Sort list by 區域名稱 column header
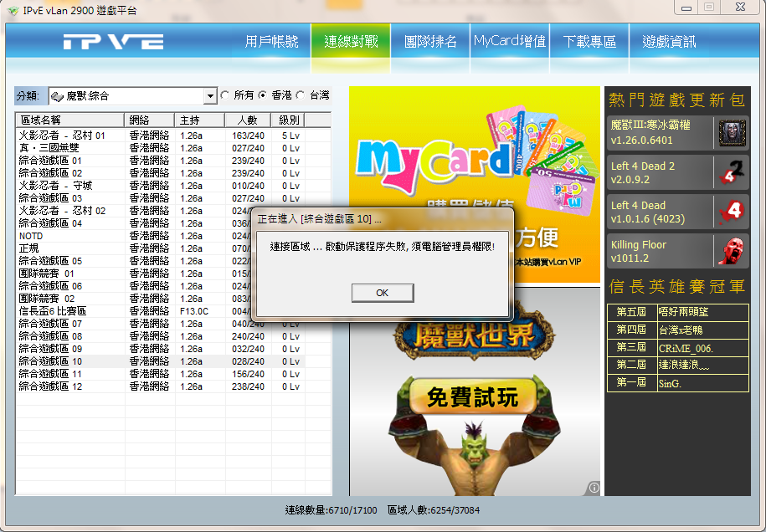The width and height of the screenshot is (766, 532). (69, 120)
